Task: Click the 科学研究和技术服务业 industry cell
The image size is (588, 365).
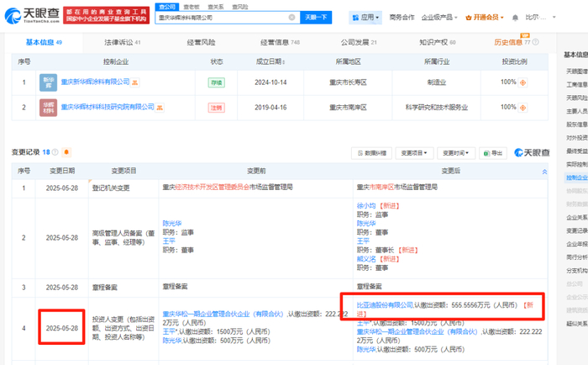Action: coord(437,108)
